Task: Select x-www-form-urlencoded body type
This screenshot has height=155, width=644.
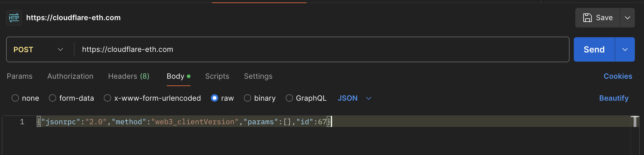Action: click(107, 98)
